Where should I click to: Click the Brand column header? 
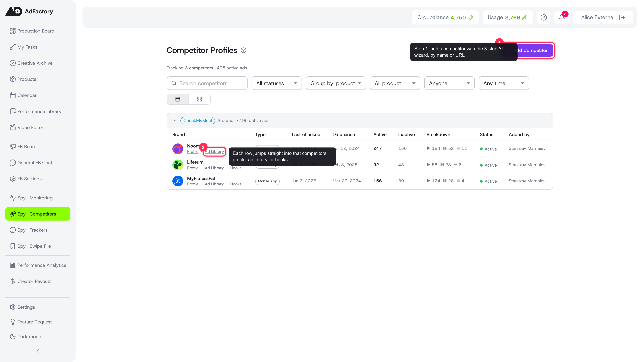(178, 135)
